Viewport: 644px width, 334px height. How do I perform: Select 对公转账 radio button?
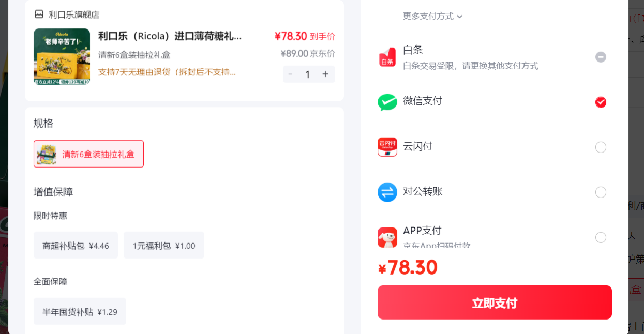(x=601, y=192)
